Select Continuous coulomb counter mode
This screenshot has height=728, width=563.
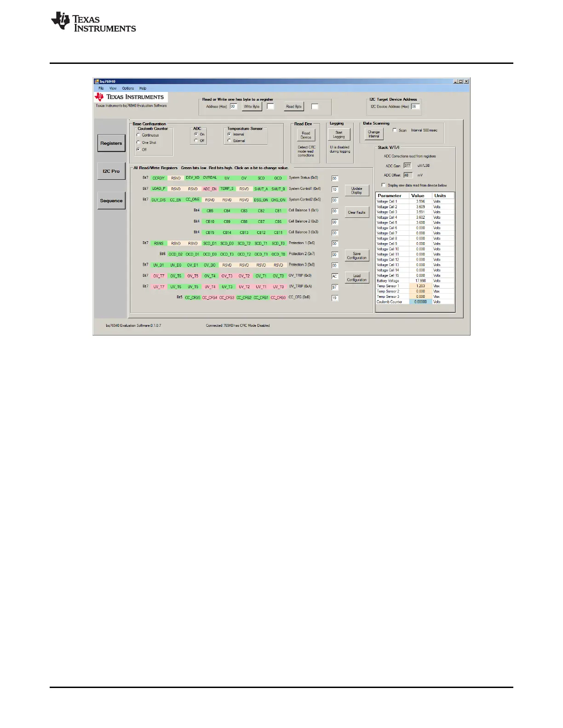point(138,135)
